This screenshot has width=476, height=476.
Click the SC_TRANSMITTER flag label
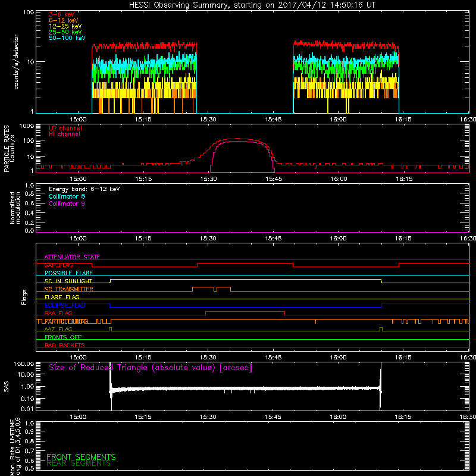68,289
